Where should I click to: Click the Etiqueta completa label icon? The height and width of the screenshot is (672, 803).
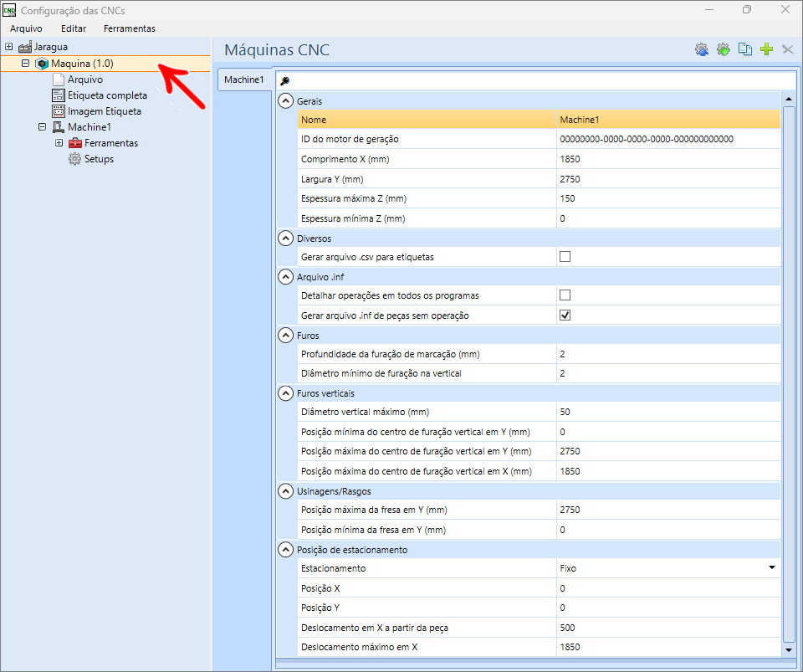point(59,95)
